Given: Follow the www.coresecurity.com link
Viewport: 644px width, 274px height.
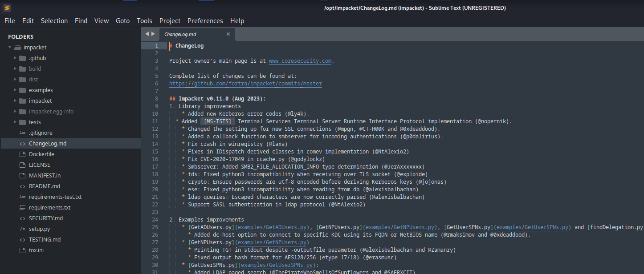Looking at the screenshot, I should pos(300,60).
